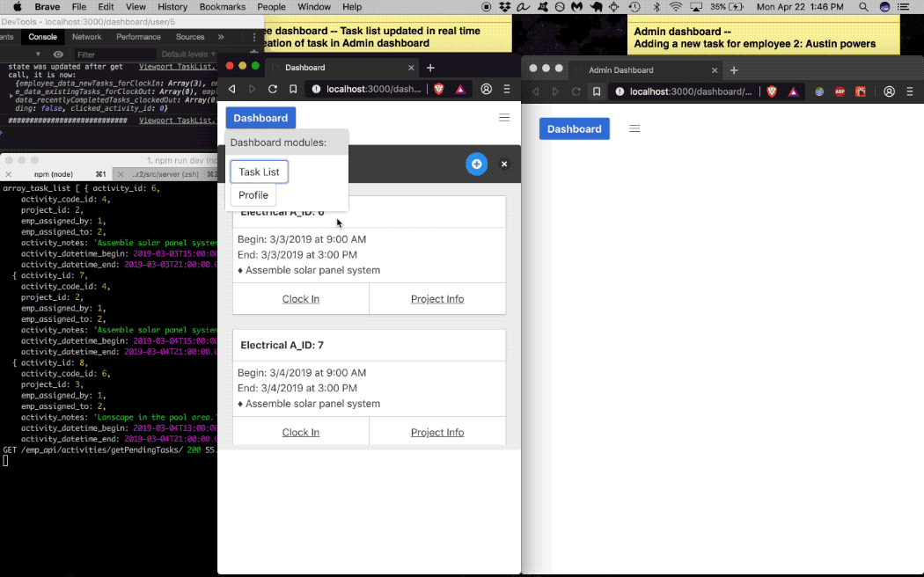
Task: Open Spotlight search from the menu bar
Action: [862, 6]
